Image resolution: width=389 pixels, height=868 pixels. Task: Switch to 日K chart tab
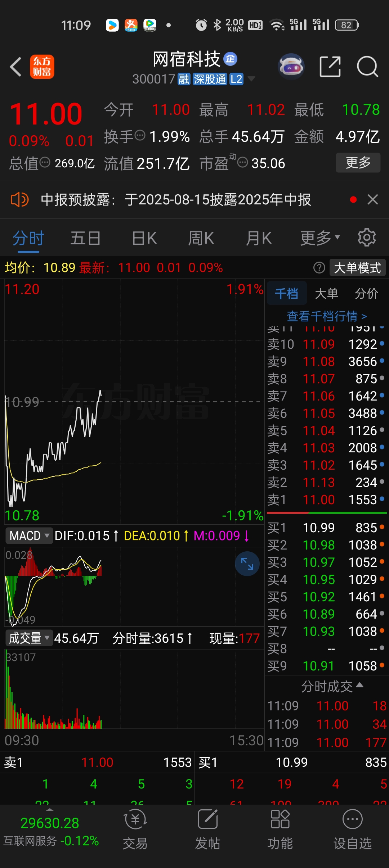click(x=144, y=238)
